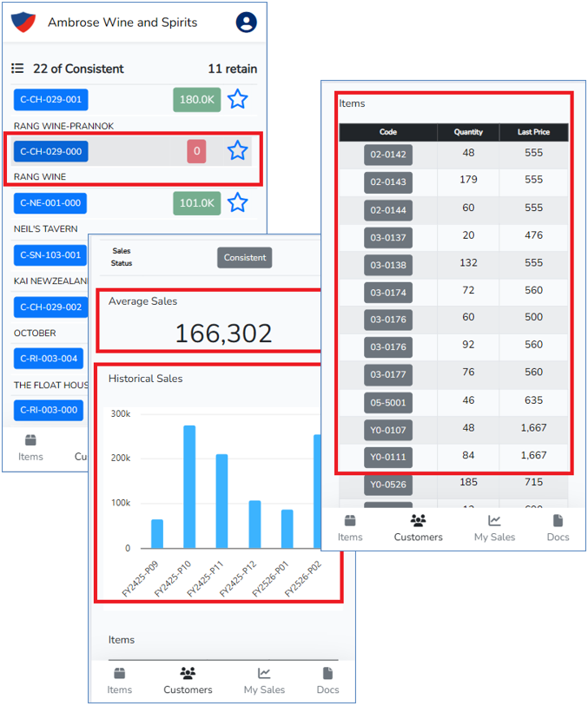Viewport: 588px width, 706px height.
Task: Click the FY2425-P12 bar in chart
Action: coord(254,525)
